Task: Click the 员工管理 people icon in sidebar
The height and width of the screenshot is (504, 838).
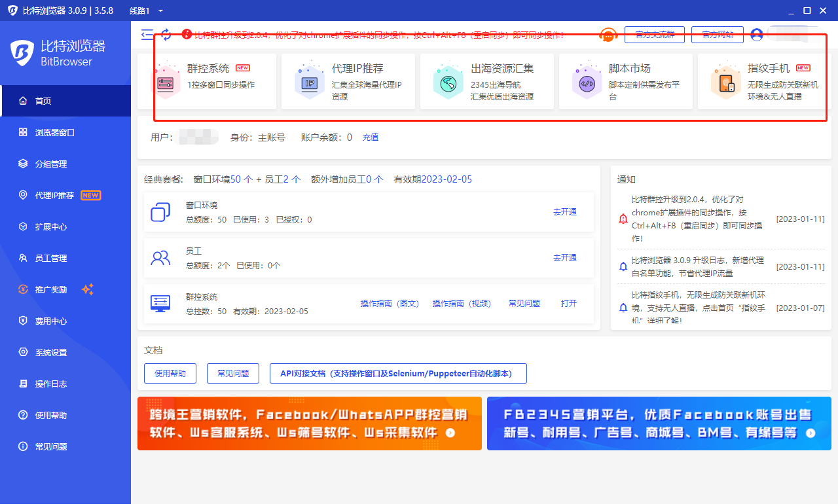Action: (23, 258)
